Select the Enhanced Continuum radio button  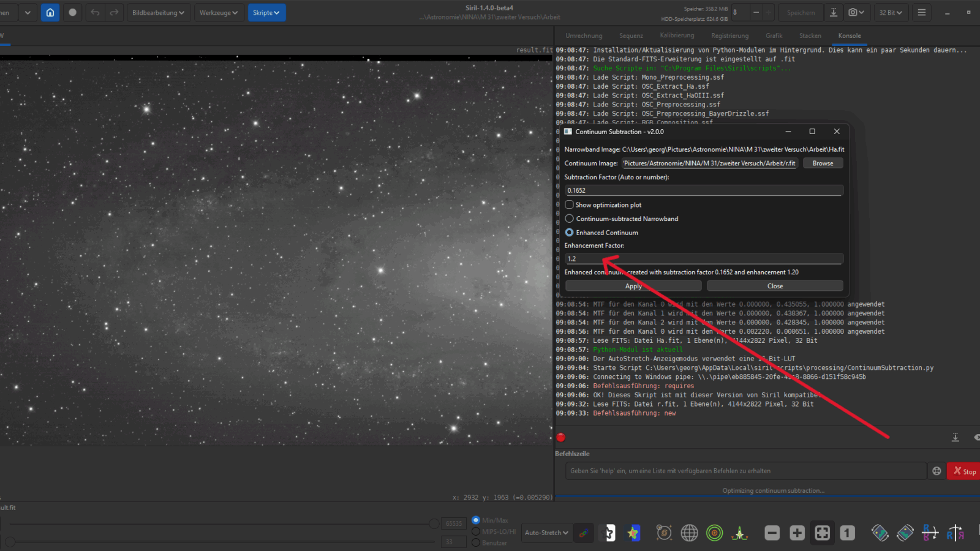[x=570, y=233]
